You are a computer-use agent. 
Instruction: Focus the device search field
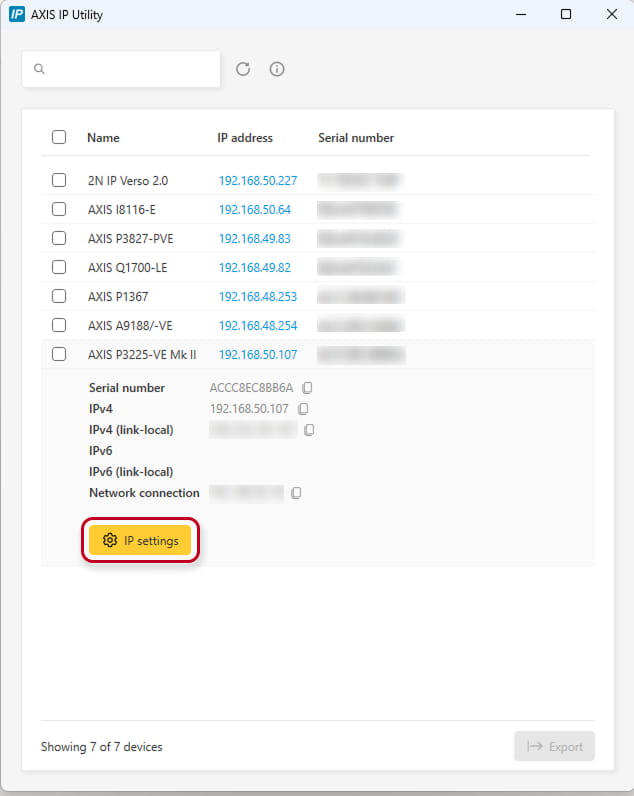click(x=121, y=69)
